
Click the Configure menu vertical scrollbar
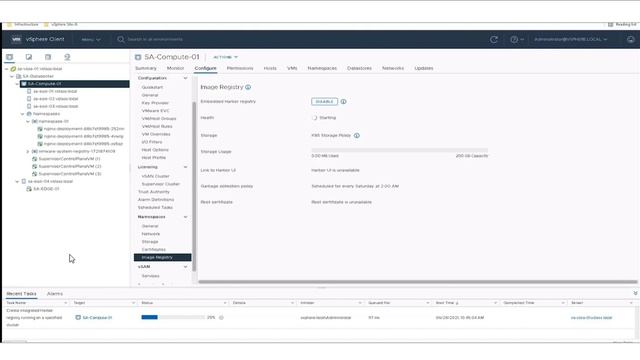pyautogui.click(x=194, y=186)
